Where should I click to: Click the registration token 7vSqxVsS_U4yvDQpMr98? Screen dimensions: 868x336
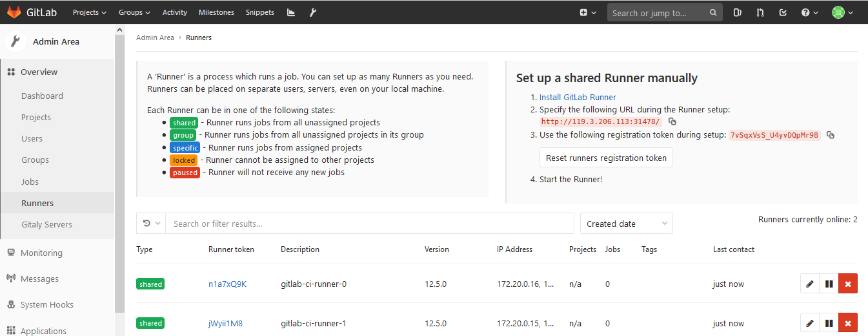click(774, 135)
